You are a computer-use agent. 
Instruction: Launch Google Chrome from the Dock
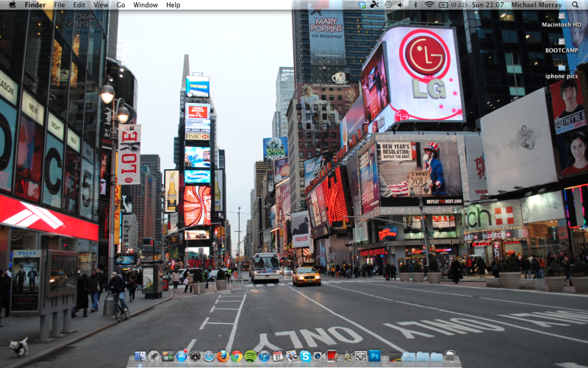236,355
